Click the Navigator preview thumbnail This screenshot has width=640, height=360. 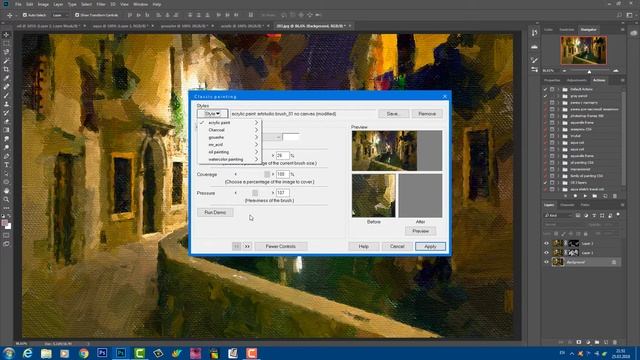tap(583, 51)
